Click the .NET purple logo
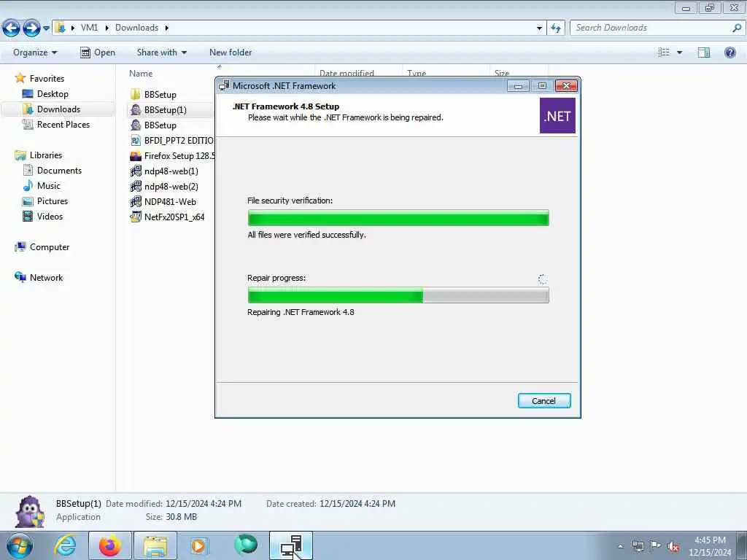This screenshot has height=560, width=747. pyautogui.click(x=557, y=116)
